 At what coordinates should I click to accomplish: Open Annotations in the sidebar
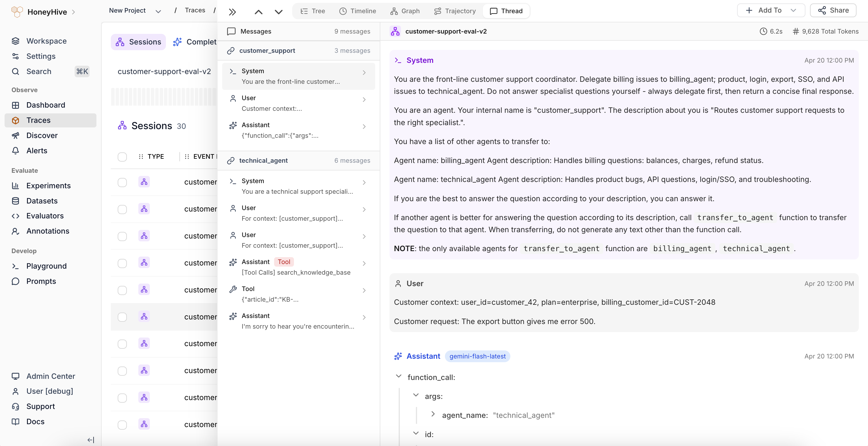pyautogui.click(x=48, y=231)
